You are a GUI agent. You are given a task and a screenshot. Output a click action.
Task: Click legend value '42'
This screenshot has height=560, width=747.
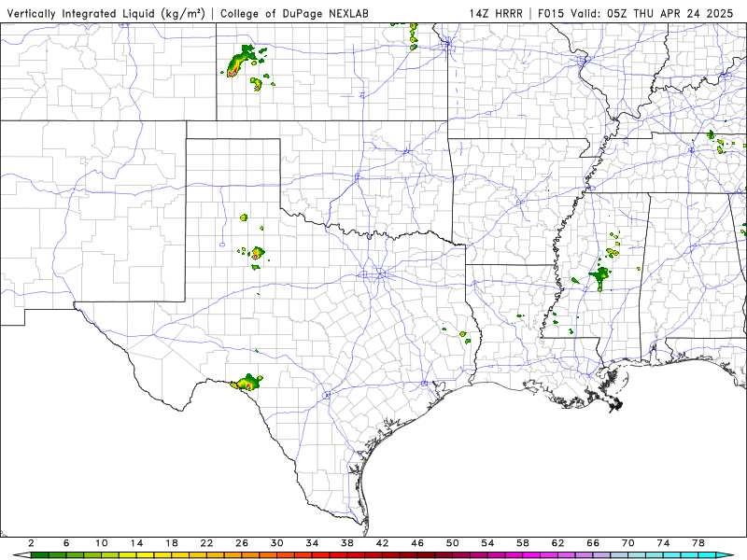[383, 543]
